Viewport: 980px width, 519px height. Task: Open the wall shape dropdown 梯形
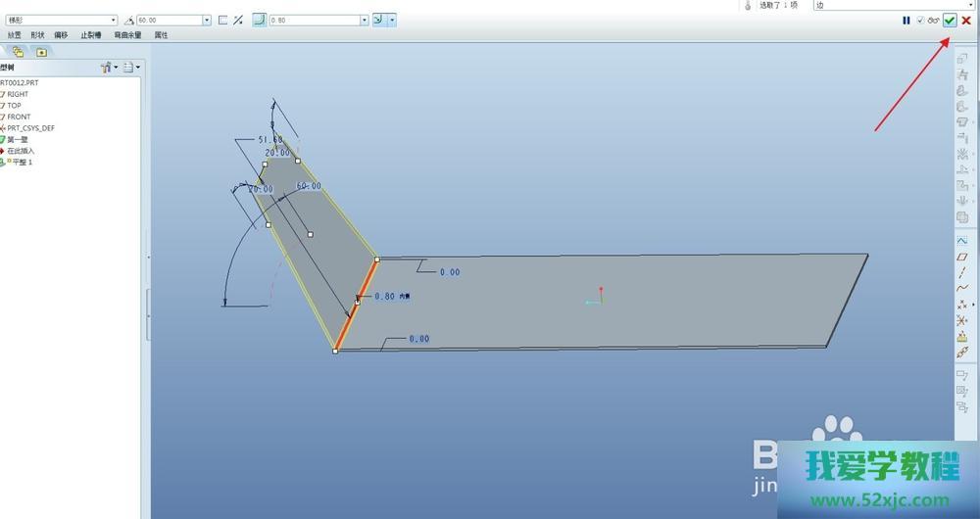coord(114,20)
